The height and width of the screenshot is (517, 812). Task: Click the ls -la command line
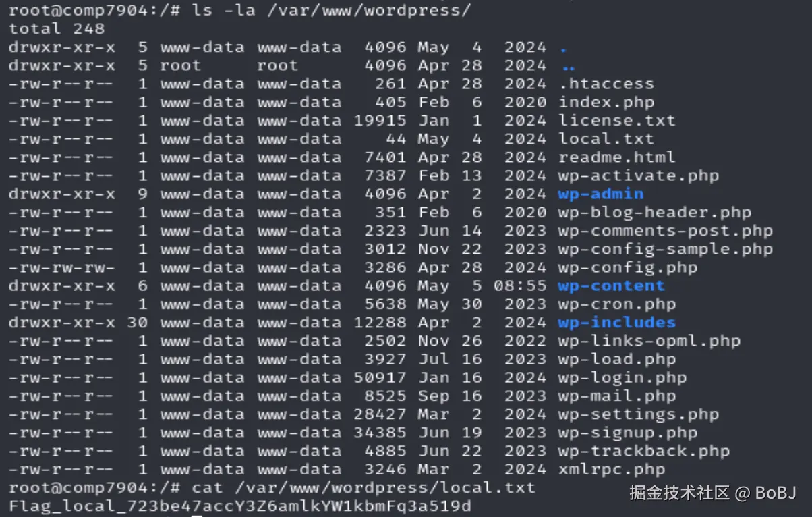point(239,11)
